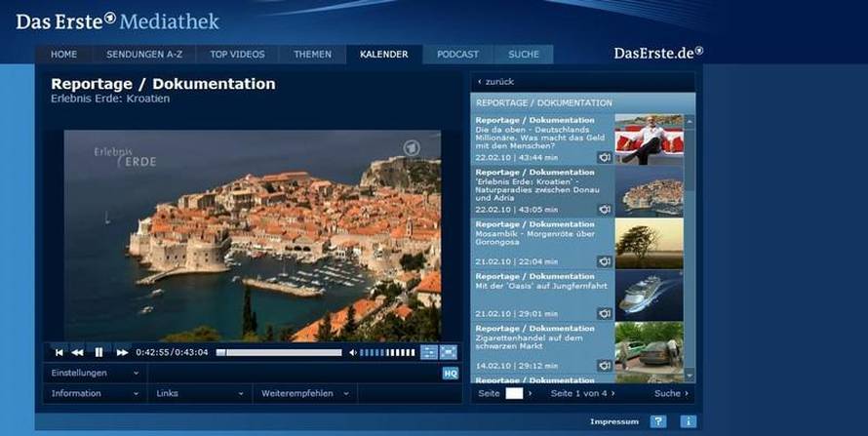Click the REPORTAGE / DOKUMENTATION list header

(583, 103)
